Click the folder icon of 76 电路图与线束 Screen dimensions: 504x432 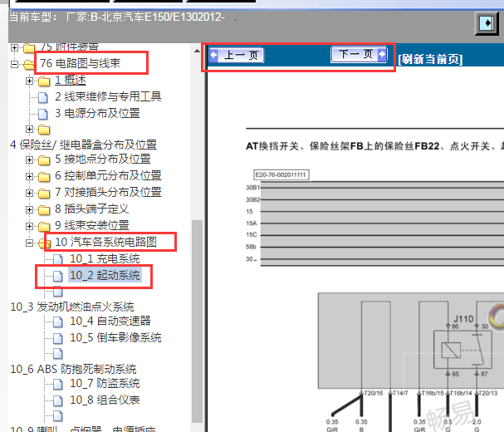tap(28, 64)
